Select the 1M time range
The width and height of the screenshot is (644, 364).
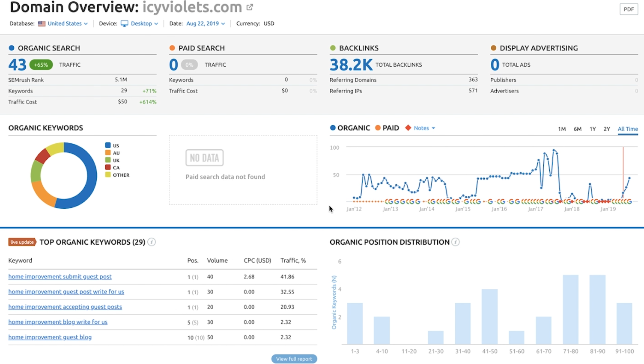click(x=562, y=129)
